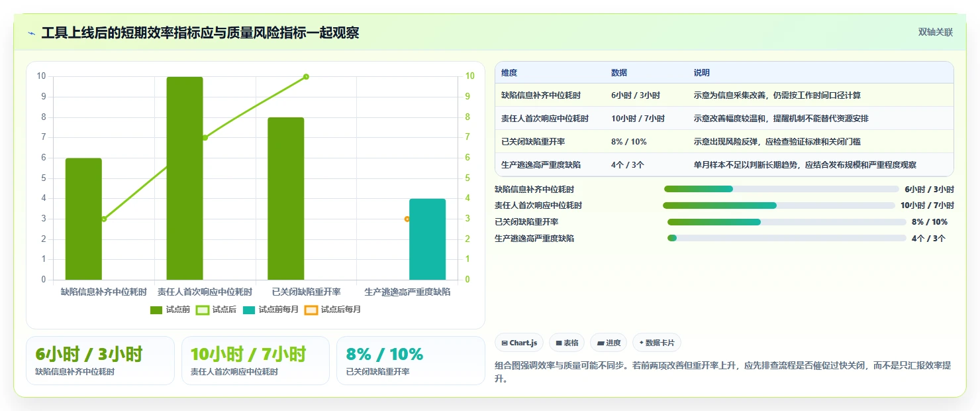Click the 数据 column header
Viewport: 980px width, 411px height.
point(619,73)
